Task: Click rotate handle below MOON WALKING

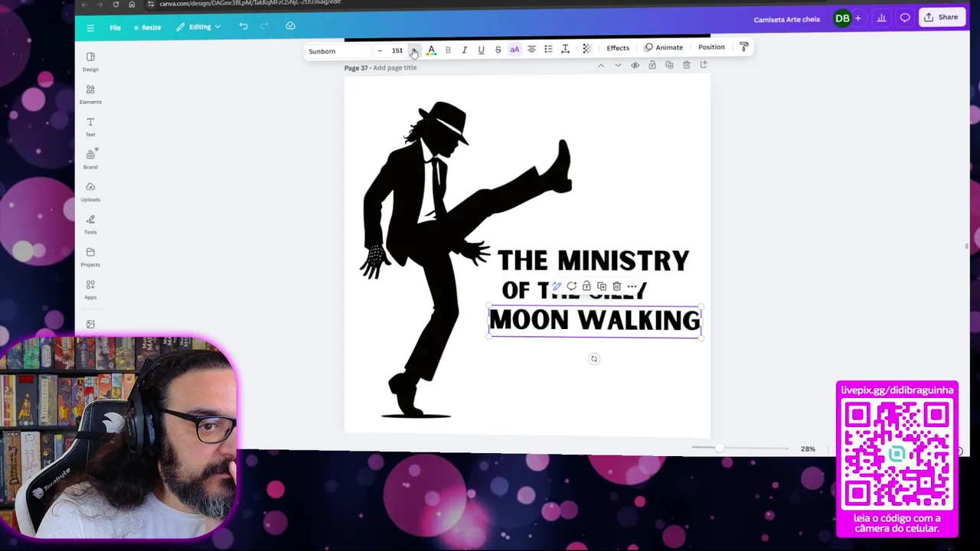Action: tap(593, 359)
